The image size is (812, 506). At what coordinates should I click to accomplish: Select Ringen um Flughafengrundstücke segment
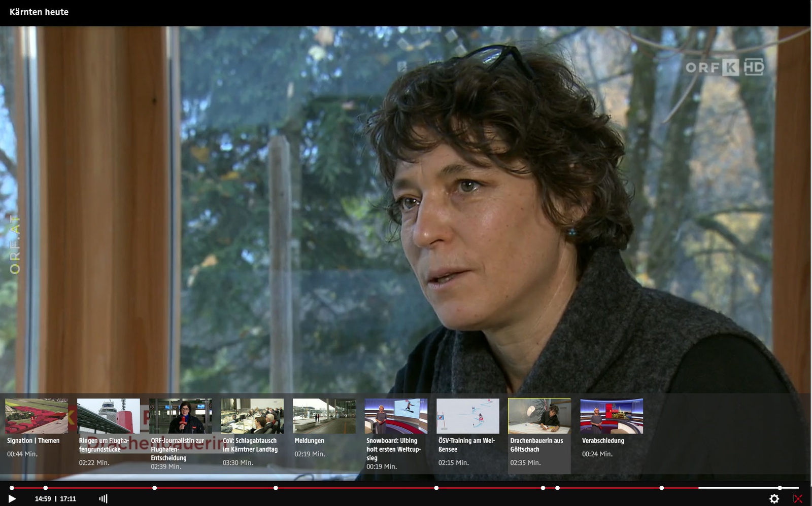pos(108,416)
